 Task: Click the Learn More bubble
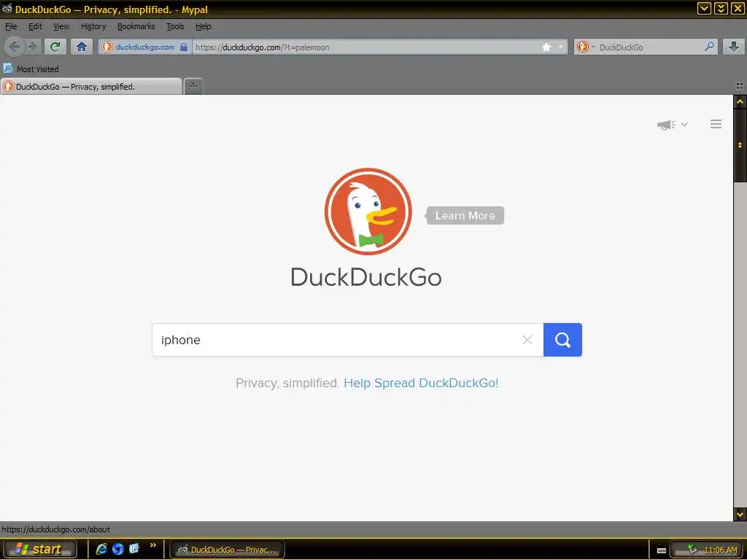coord(465,215)
